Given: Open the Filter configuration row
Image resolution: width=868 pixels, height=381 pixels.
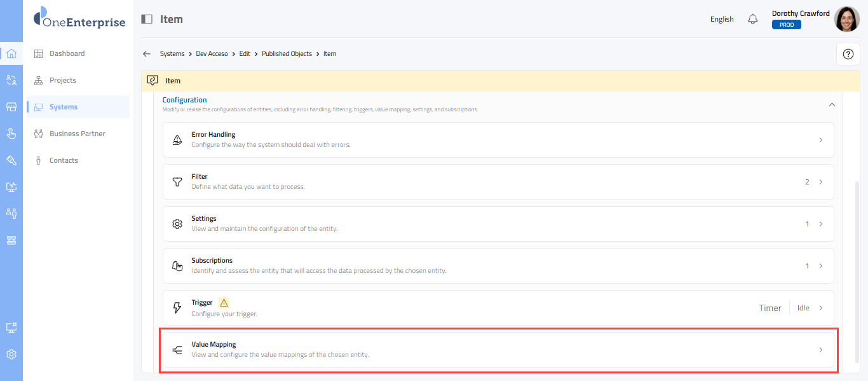Looking at the screenshot, I should pyautogui.click(x=498, y=182).
